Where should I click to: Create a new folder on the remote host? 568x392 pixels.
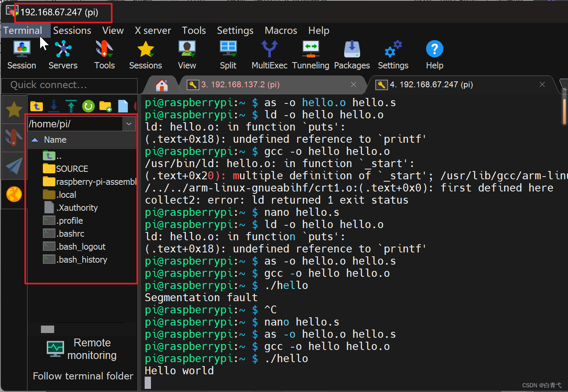click(105, 106)
